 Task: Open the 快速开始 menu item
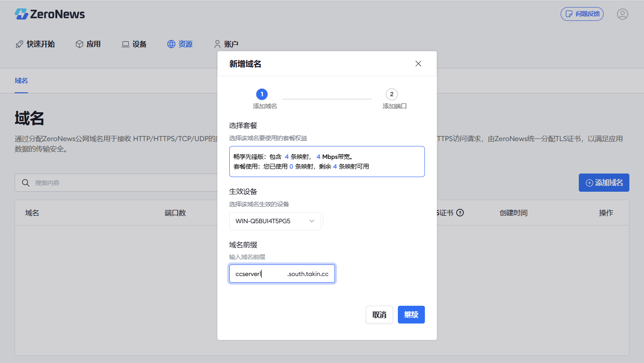pos(35,44)
